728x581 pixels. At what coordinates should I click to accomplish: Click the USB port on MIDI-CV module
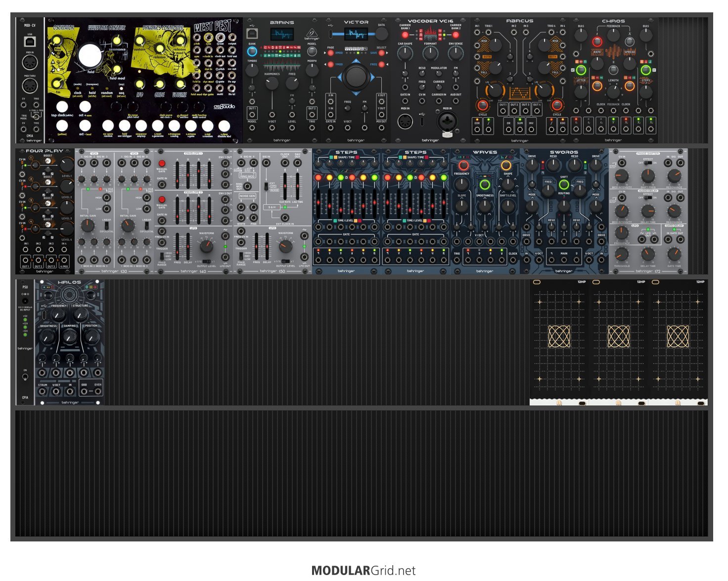[x=29, y=42]
